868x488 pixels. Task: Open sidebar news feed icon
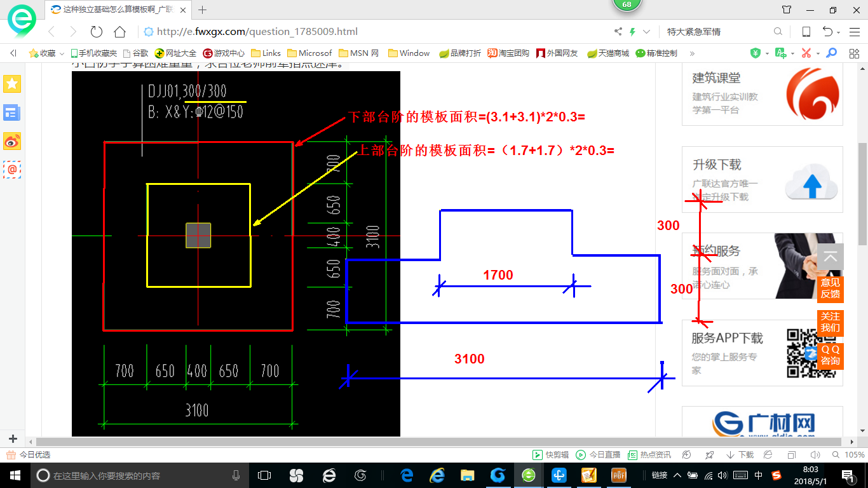pyautogui.click(x=12, y=112)
